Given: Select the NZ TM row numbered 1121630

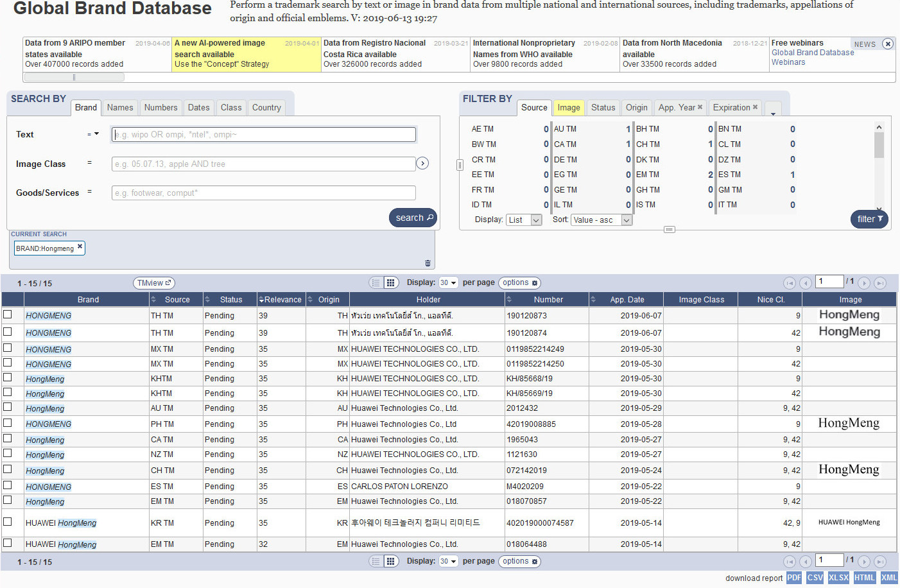Looking at the screenshot, I should click(x=8, y=453).
